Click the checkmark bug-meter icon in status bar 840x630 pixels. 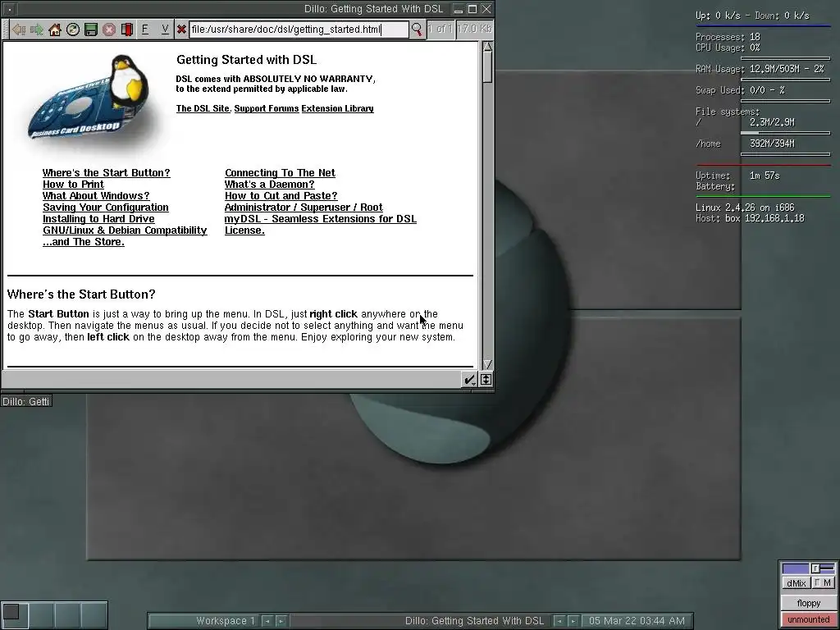[468, 379]
